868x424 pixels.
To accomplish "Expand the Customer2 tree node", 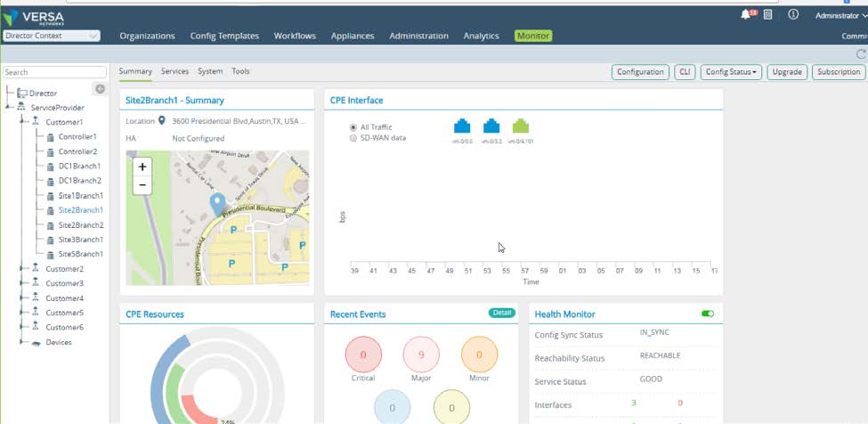I will click(x=21, y=268).
